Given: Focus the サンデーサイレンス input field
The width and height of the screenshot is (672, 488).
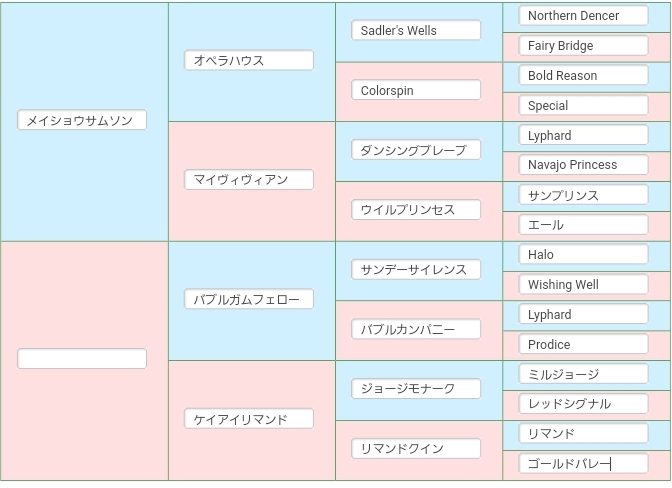Looking at the screenshot, I should (x=416, y=269).
